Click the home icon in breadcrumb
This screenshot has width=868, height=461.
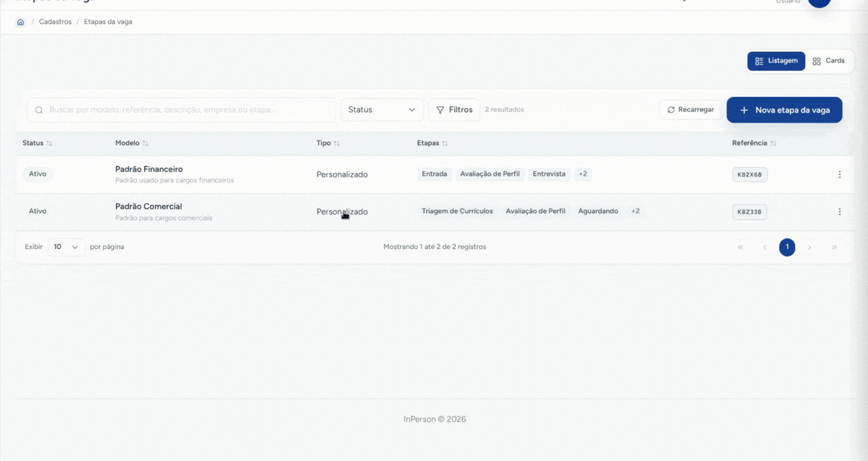tap(20, 22)
